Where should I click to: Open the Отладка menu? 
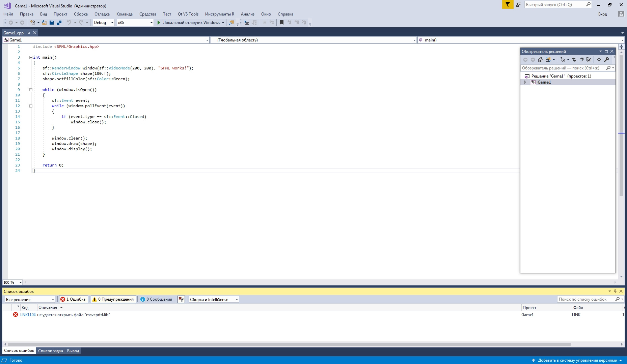click(x=102, y=14)
